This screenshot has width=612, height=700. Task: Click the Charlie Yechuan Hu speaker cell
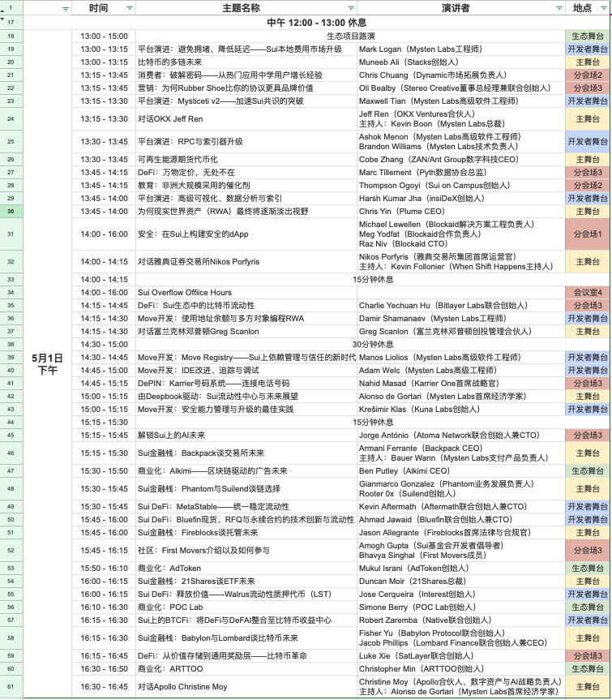(460, 305)
